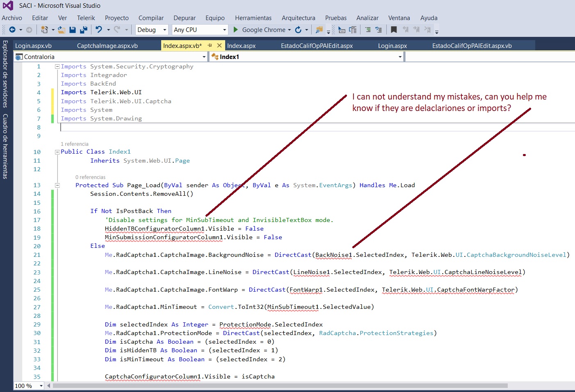The image size is (575, 392).
Task: Click the Open File folder icon
Action: tap(62, 29)
